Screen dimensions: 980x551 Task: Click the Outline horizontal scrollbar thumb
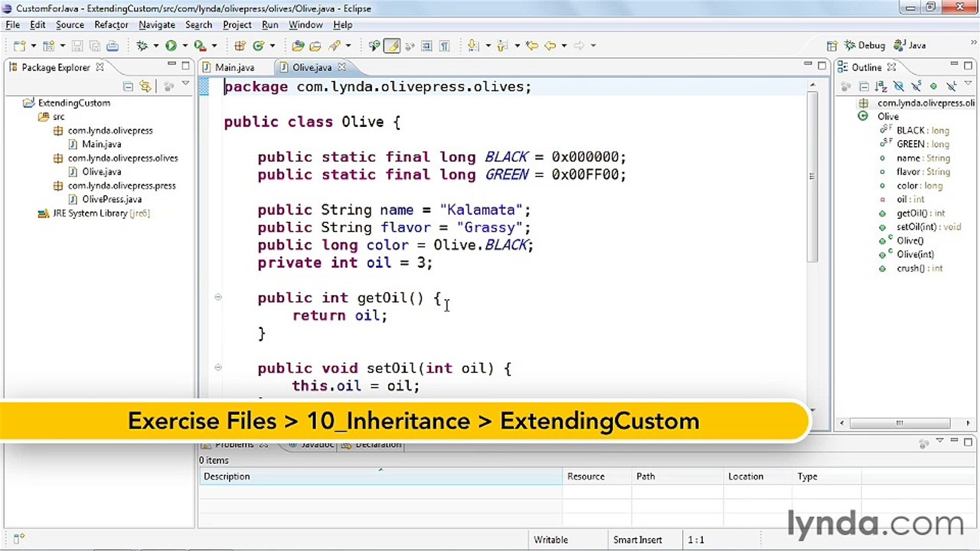tap(900, 423)
